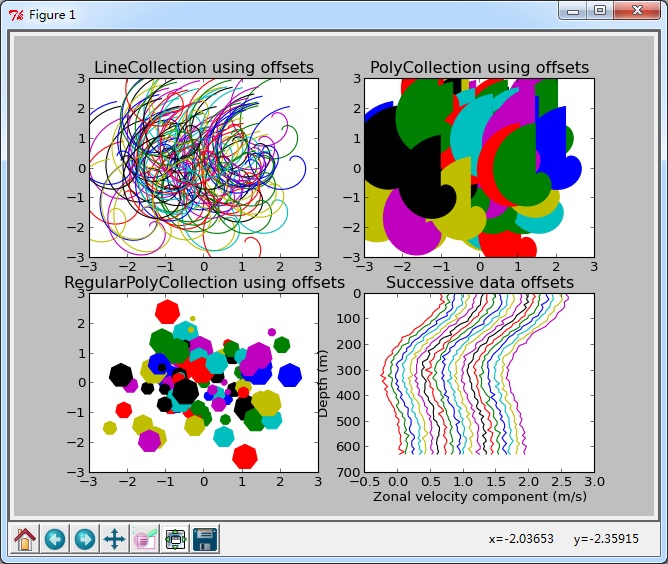This screenshot has height=564, width=668.
Task: Click the 'Successive data offsets' title
Action: 480,282
